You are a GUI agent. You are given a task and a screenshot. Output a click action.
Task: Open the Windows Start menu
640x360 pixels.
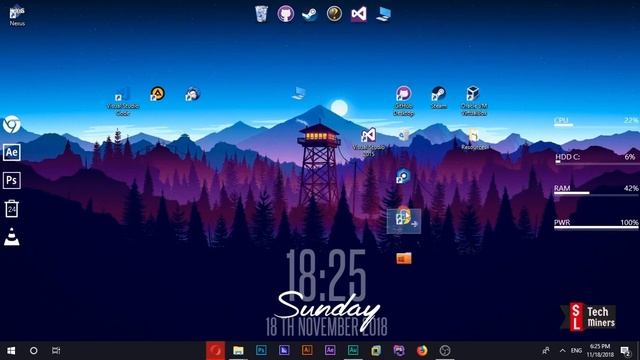pyautogui.click(x=11, y=351)
